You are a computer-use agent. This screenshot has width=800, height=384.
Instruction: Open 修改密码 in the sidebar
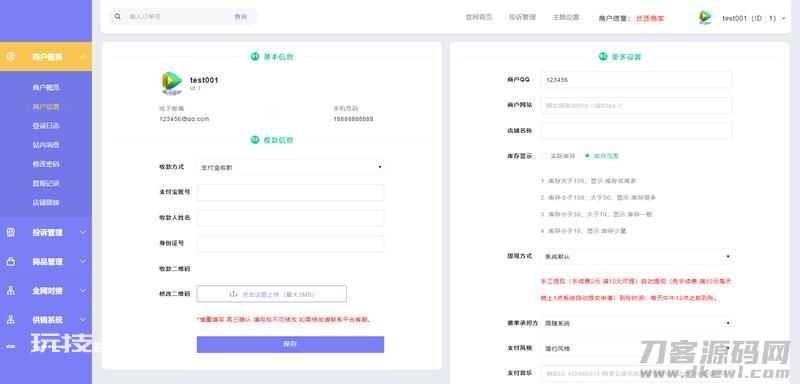46,164
